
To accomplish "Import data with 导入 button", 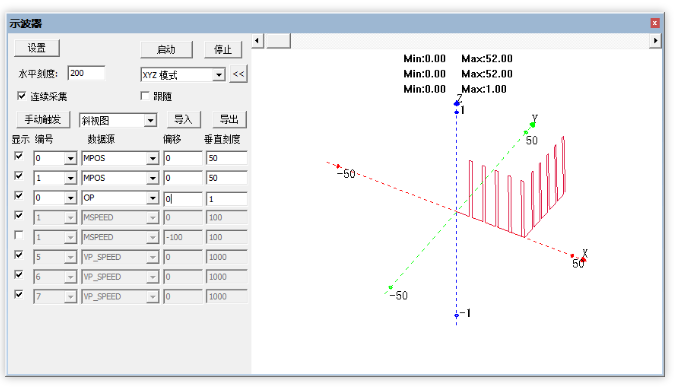I will click(x=184, y=119).
